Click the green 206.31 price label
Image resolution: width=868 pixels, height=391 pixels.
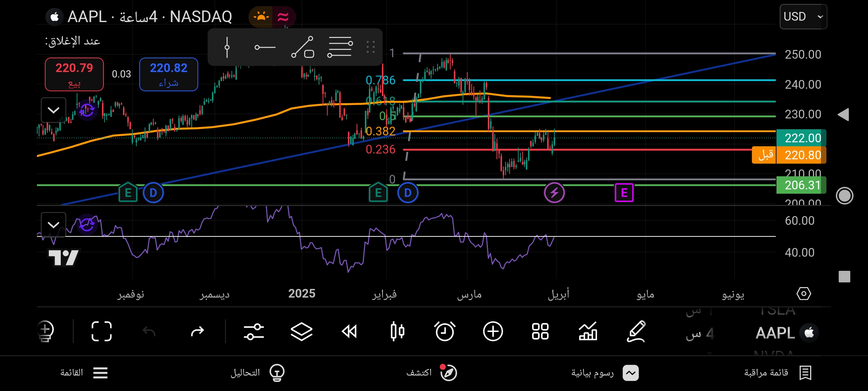[x=801, y=185]
